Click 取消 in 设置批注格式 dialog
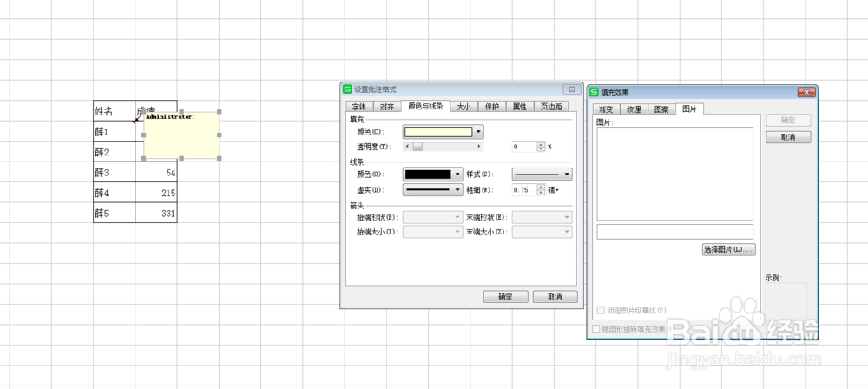This screenshot has width=868, height=389. click(x=556, y=296)
